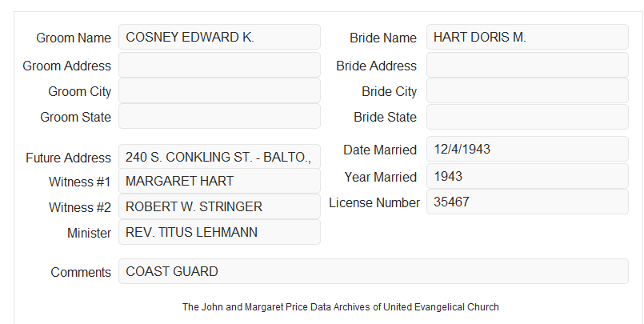Select the Groom City field
644x324 pixels.
click(x=219, y=90)
